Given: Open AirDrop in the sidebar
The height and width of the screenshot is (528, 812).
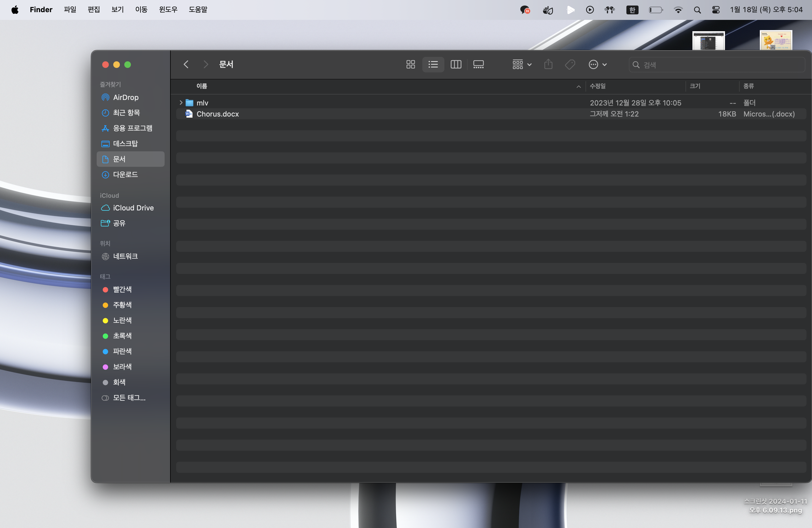Looking at the screenshot, I should (x=126, y=97).
